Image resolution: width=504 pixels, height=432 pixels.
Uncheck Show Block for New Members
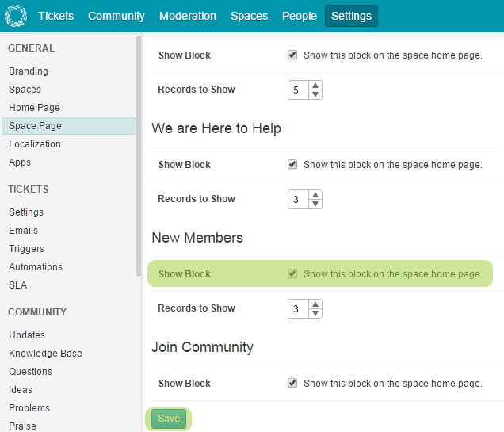292,274
